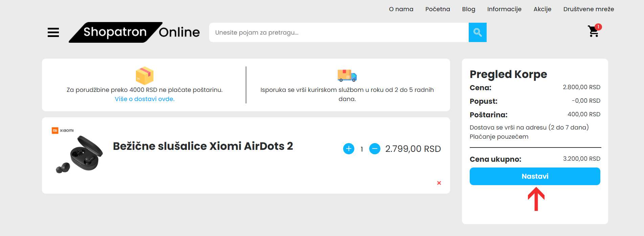Open Bežične slušalice Xiomi AirDots 2 title
Image resolution: width=644 pixels, height=236 pixels.
click(203, 146)
